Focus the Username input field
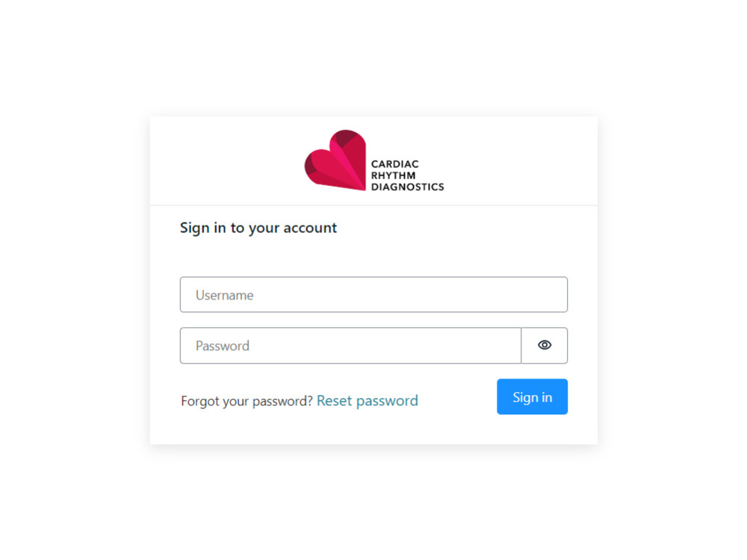 [373, 295]
